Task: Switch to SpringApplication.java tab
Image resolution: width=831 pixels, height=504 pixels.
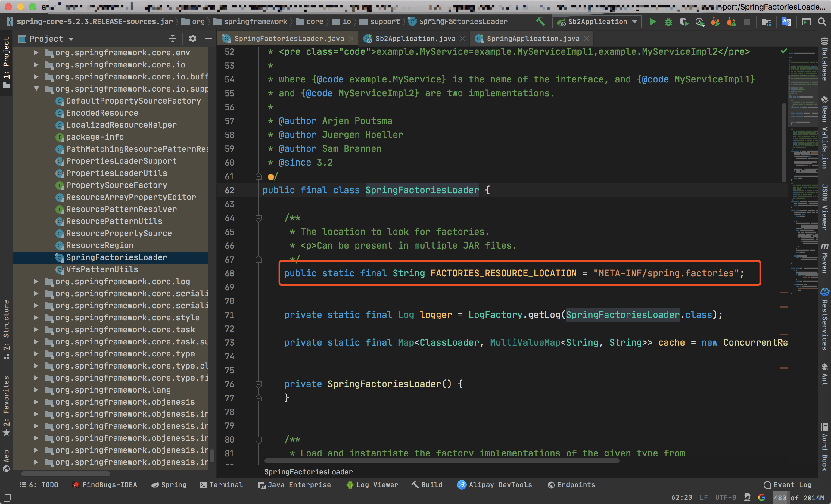Action: tap(533, 39)
